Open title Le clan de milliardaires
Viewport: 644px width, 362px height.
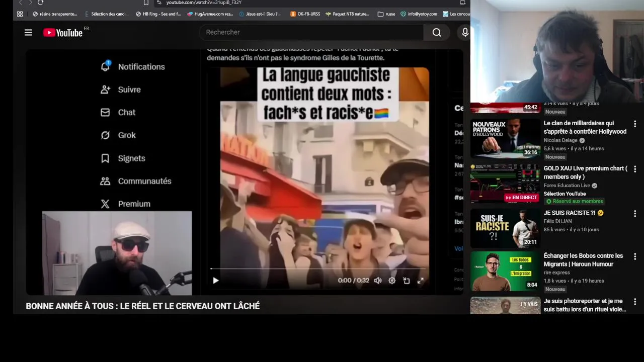[585, 127]
